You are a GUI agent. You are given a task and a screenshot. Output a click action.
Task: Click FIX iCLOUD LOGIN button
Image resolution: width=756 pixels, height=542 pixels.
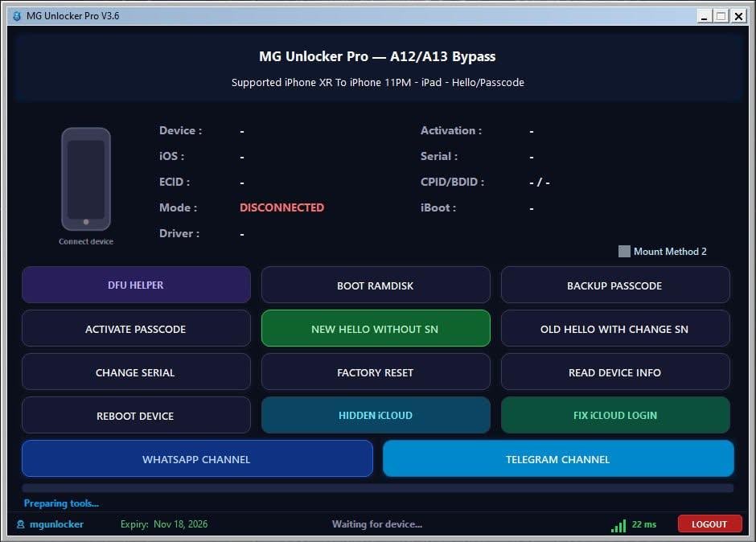615,415
